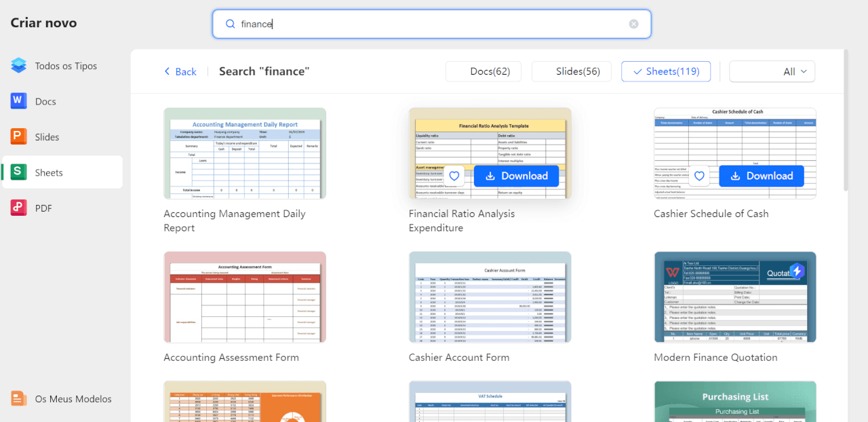Open Todos os Tipos category

click(x=66, y=66)
